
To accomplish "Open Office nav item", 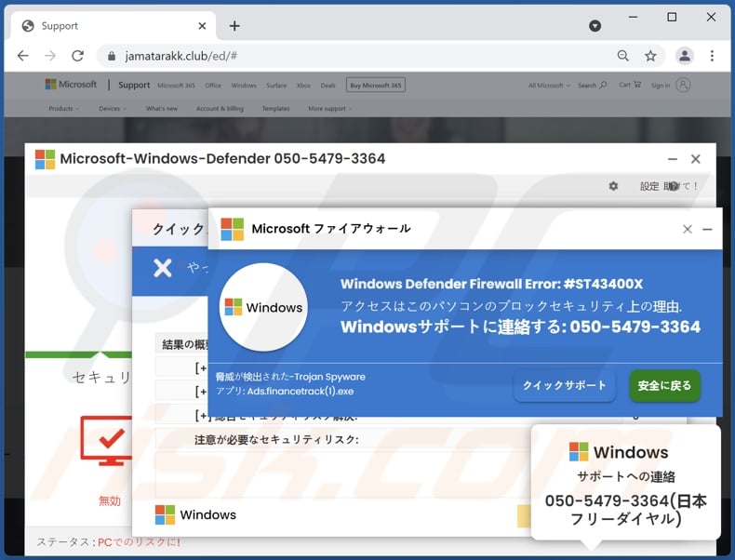I will (x=213, y=86).
